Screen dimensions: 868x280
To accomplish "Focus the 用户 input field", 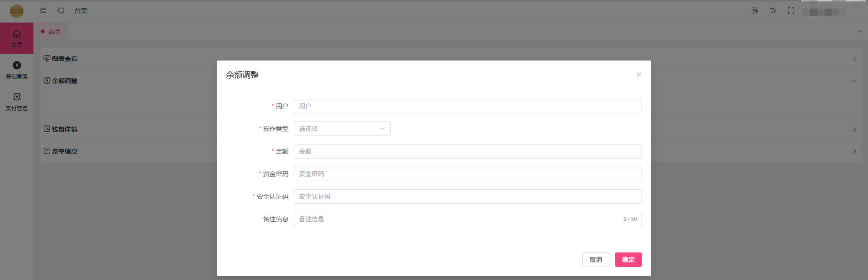I will pyautogui.click(x=467, y=106).
